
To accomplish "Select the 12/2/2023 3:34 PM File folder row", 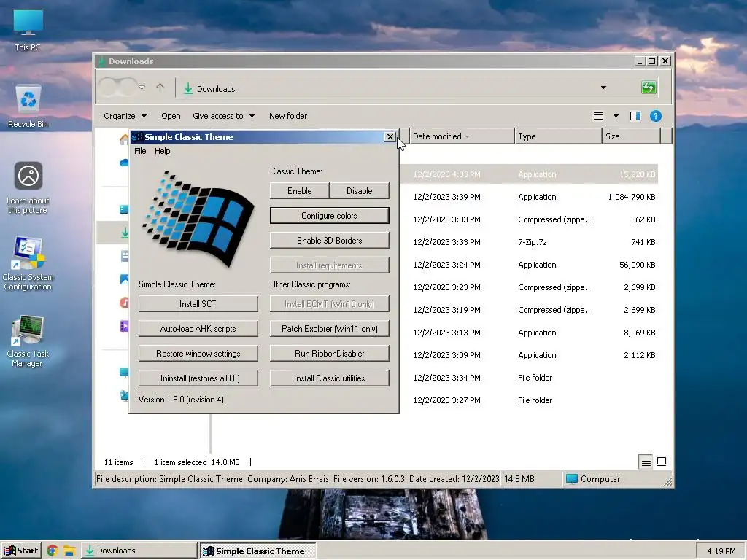I will pos(529,378).
